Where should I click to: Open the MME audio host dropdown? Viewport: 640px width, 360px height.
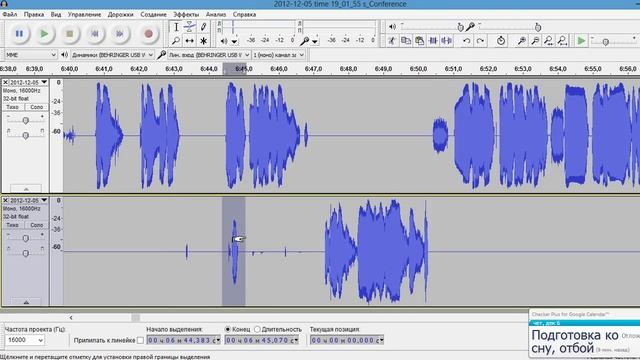coord(30,55)
